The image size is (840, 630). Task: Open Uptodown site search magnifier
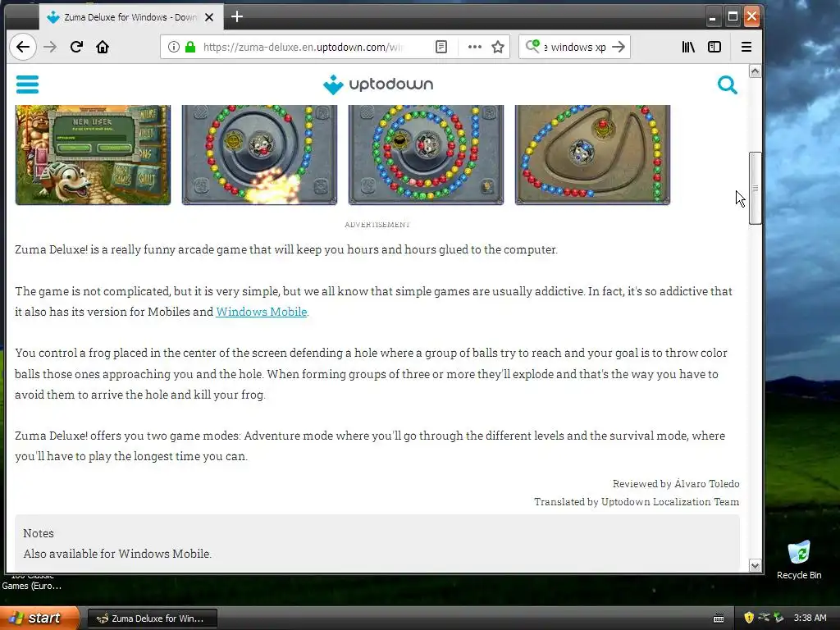pos(727,84)
